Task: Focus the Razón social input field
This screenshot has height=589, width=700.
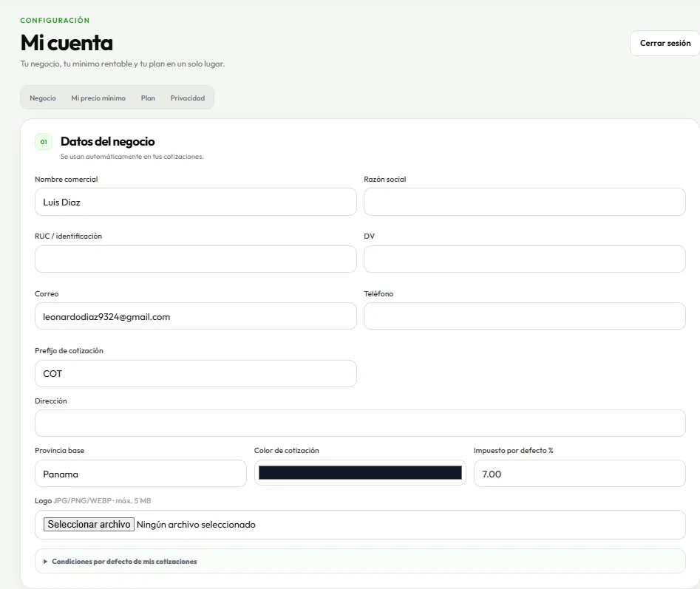Action: (525, 202)
